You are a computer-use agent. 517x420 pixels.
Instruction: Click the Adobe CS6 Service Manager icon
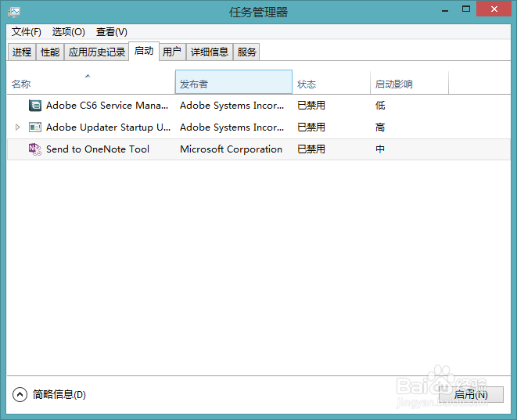coord(35,106)
